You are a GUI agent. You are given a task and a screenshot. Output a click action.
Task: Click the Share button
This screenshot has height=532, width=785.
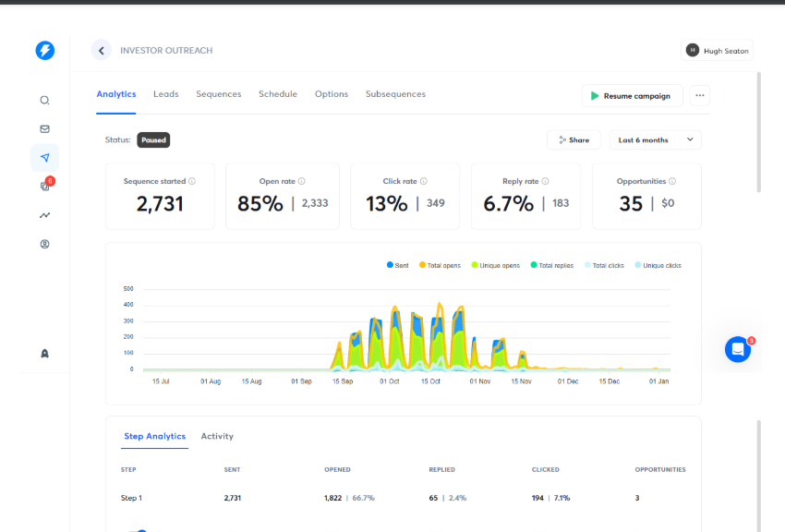(574, 140)
